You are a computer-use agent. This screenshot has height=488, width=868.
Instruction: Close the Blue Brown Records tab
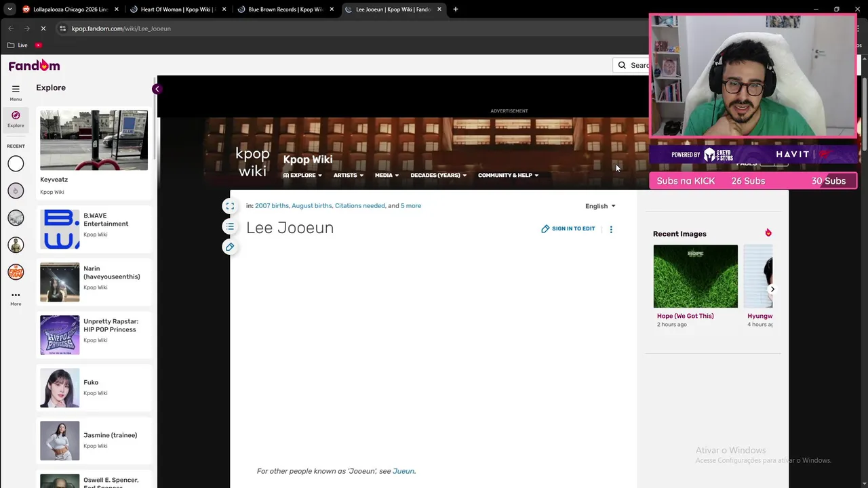(x=332, y=9)
